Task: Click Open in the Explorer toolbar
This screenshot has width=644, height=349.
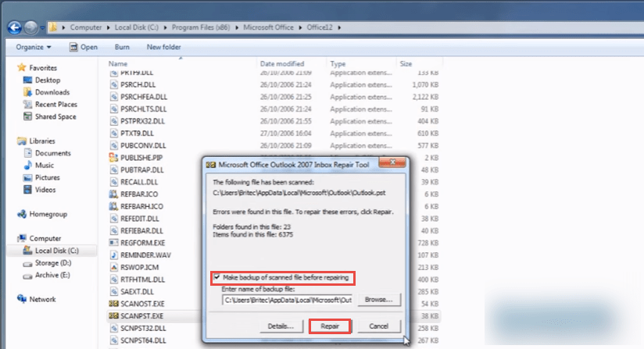Action: (84, 47)
